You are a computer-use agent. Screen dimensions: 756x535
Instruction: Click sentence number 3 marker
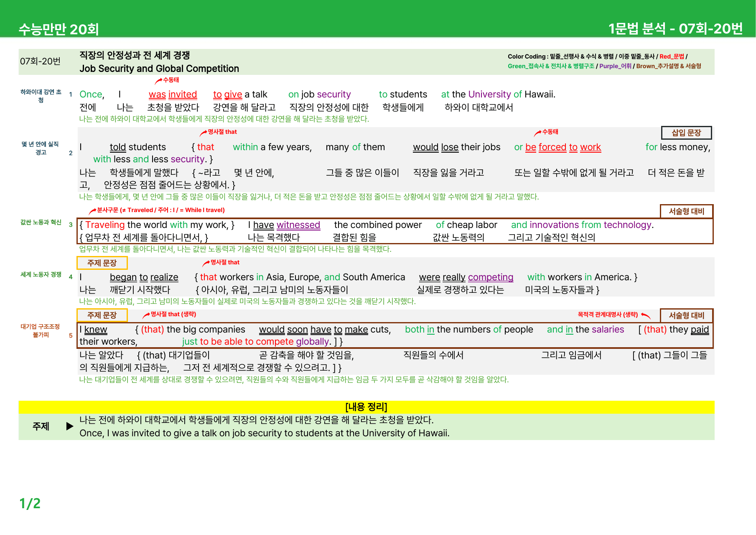point(71,225)
